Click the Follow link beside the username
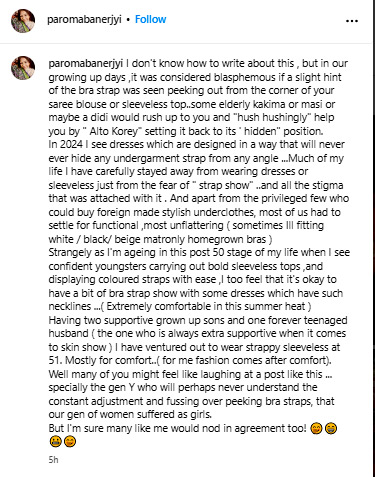Screen dimensions: 375x477 (x=150, y=19)
